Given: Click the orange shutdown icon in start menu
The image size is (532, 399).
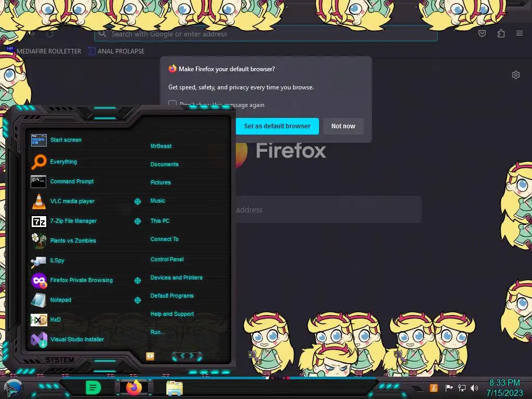Looking at the screenshot, I should (150, 356).
